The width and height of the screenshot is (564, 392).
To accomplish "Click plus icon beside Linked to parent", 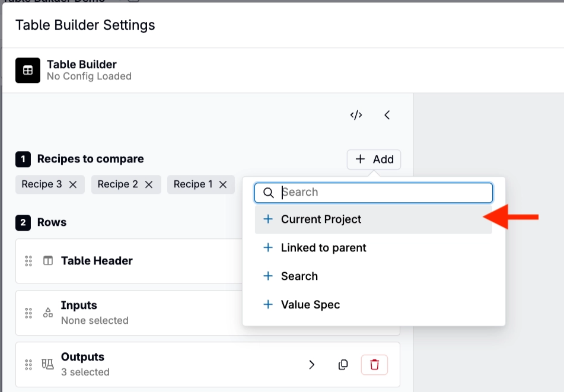I will [x=268, y=247].
